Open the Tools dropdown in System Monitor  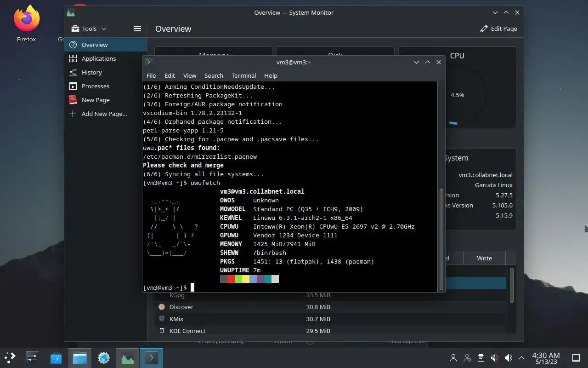89,29
